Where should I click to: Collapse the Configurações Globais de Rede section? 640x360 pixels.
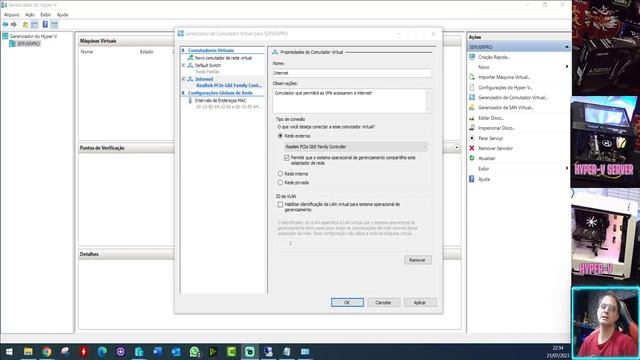pyautogui.click(x=183, y=93)
